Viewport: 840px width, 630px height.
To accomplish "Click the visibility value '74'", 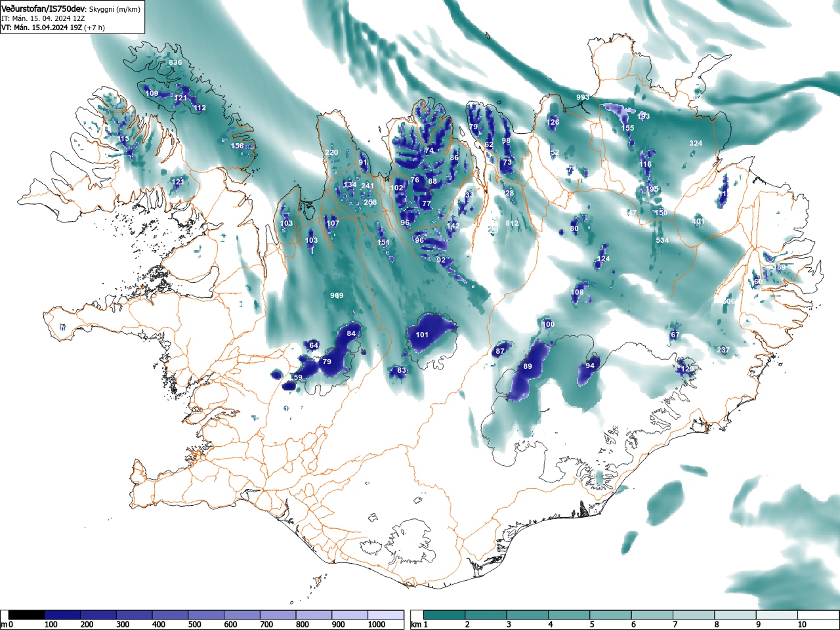I will 429,151.
